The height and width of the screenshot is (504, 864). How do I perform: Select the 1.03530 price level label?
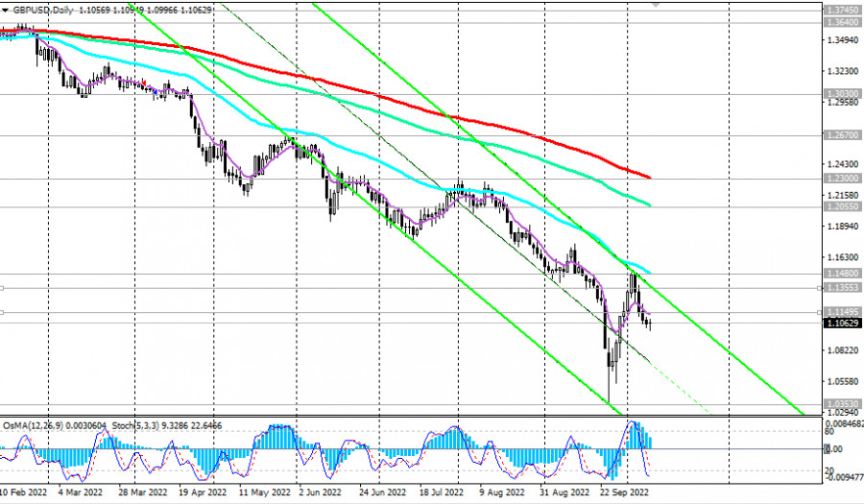click(842, 404)
